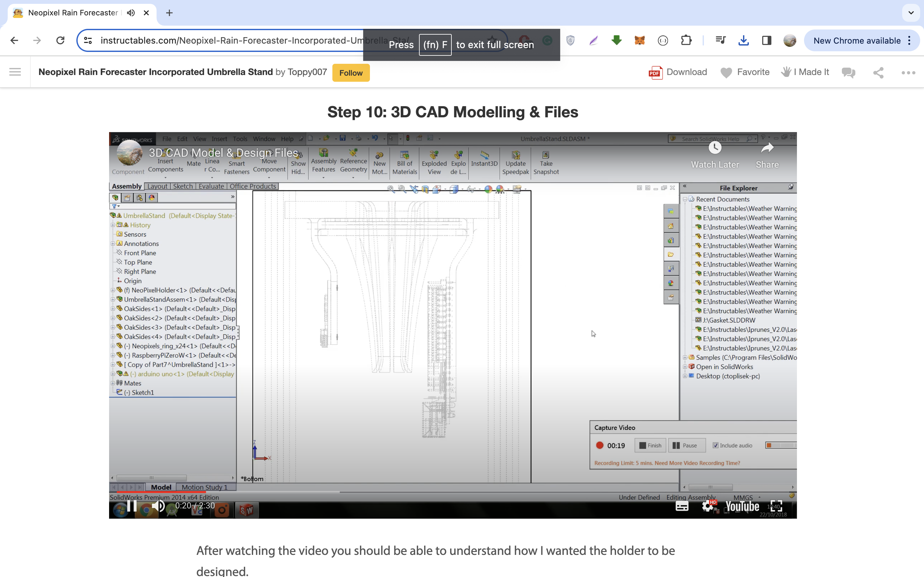
Task: Mute the video with the player's volume icon
Action: (158, 506)
